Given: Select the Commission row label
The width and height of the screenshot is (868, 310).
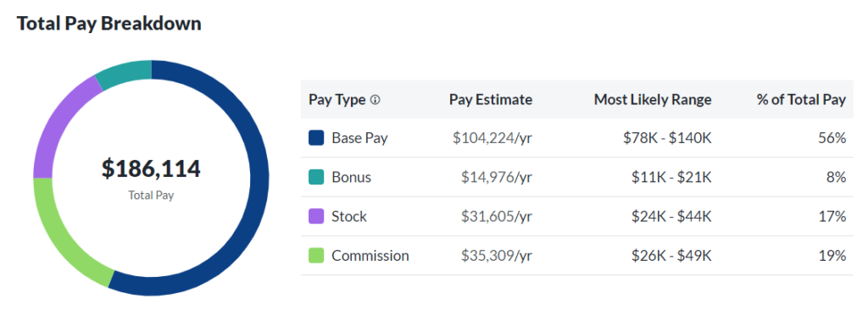Looking at the screenshot, I should click(370, 256).
